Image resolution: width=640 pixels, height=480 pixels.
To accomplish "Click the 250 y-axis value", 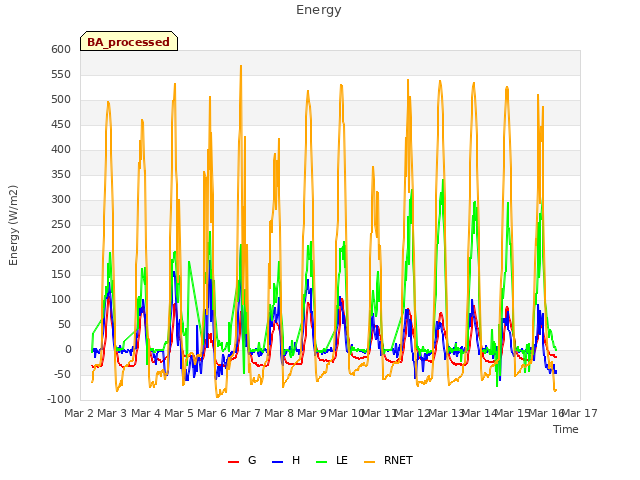I will (61, 225).
